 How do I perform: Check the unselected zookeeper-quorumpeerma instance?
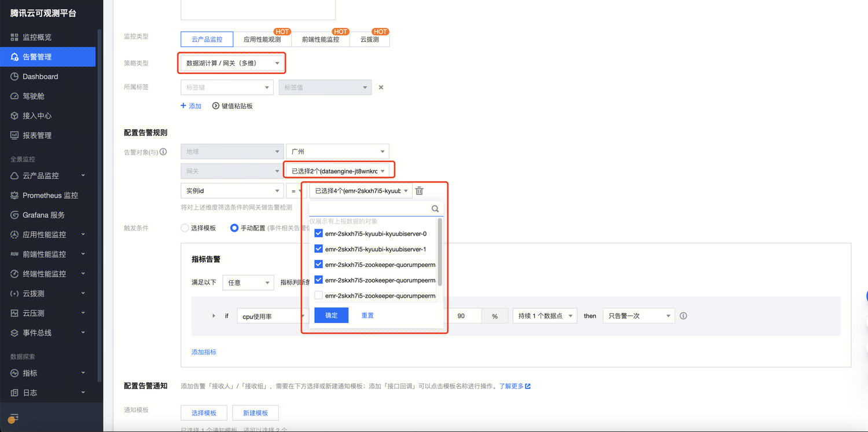pos(318,295)
